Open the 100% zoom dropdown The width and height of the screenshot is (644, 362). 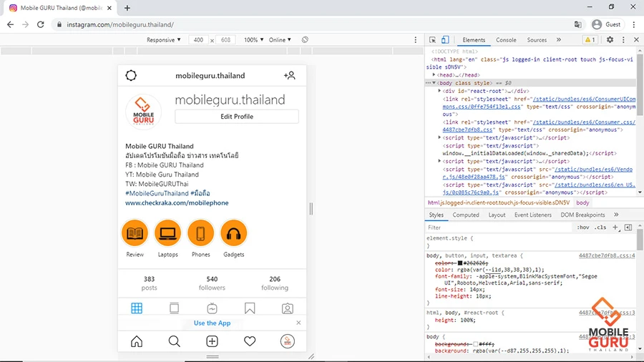tap(253, 40)
